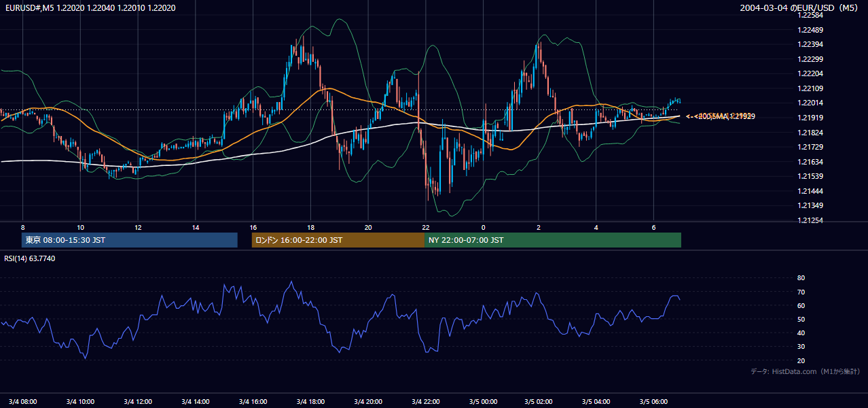Click the 3/4 18:00 date label
Viewport: 868px width, 408px height.
(x=310, y=401)
